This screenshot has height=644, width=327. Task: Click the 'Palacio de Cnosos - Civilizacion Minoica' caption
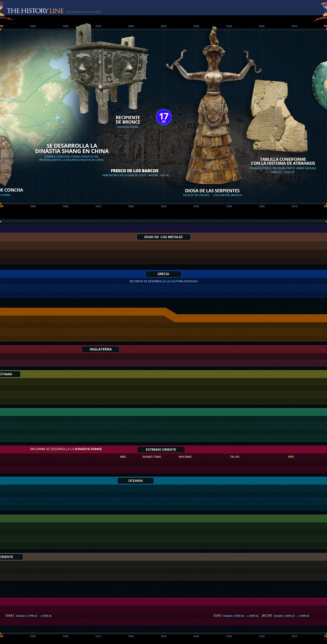(212, 195)
